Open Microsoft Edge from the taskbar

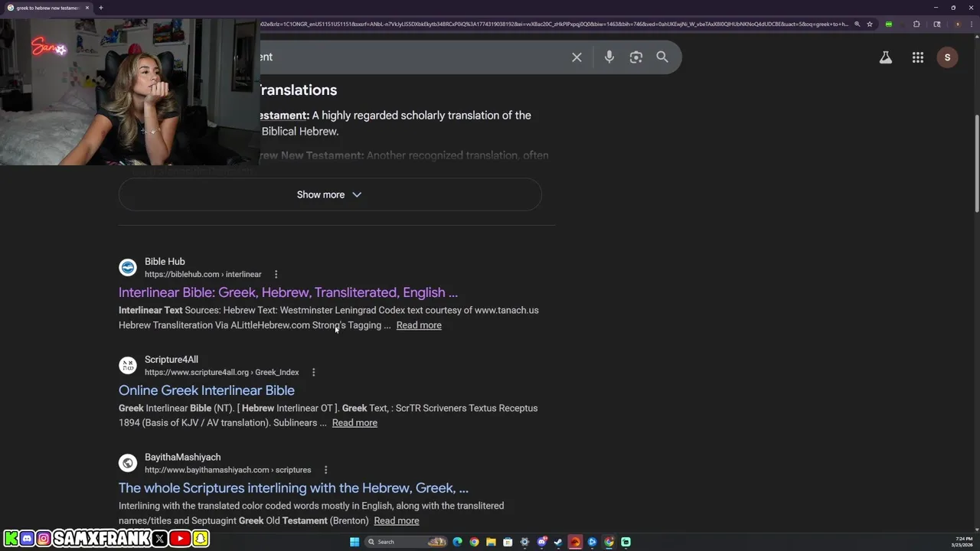coord(457,542)
